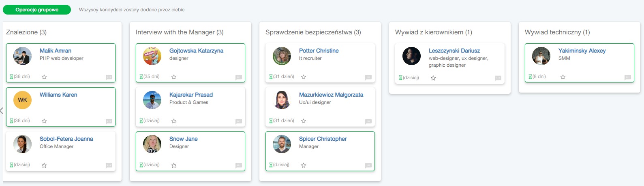Click hourglass icon on Snow Jane card
This screenshot has width=644, height=186.
click(x=141, y=165)
